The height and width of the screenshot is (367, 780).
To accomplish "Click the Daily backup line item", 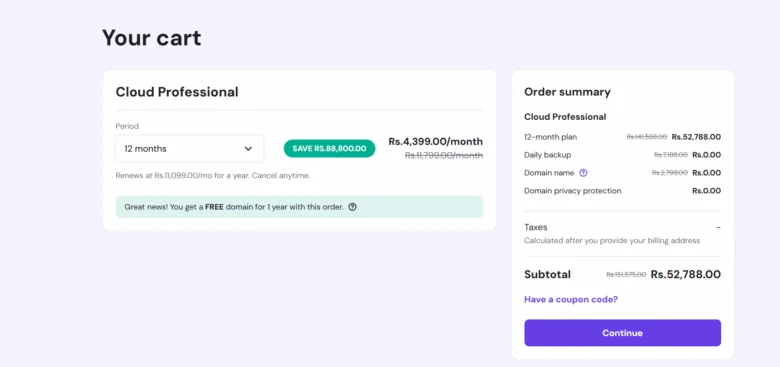I will (x=622, y=155).
